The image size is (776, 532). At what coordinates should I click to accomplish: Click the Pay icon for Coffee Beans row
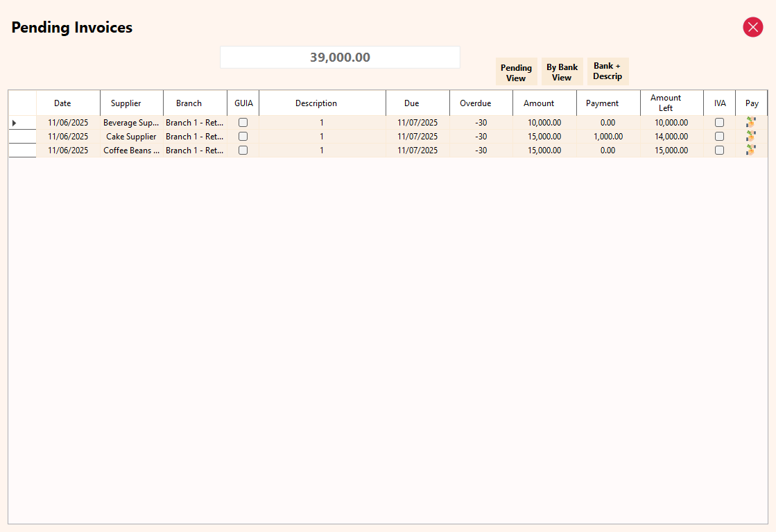(x=751, y=150)
